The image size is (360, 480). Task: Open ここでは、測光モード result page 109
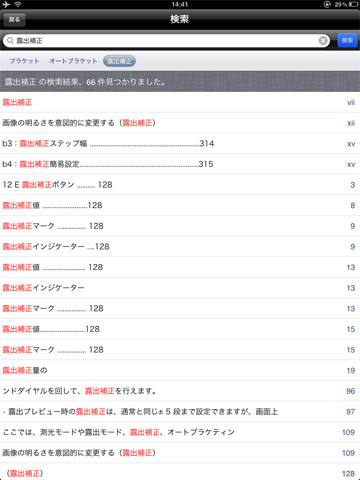[180, 433]
